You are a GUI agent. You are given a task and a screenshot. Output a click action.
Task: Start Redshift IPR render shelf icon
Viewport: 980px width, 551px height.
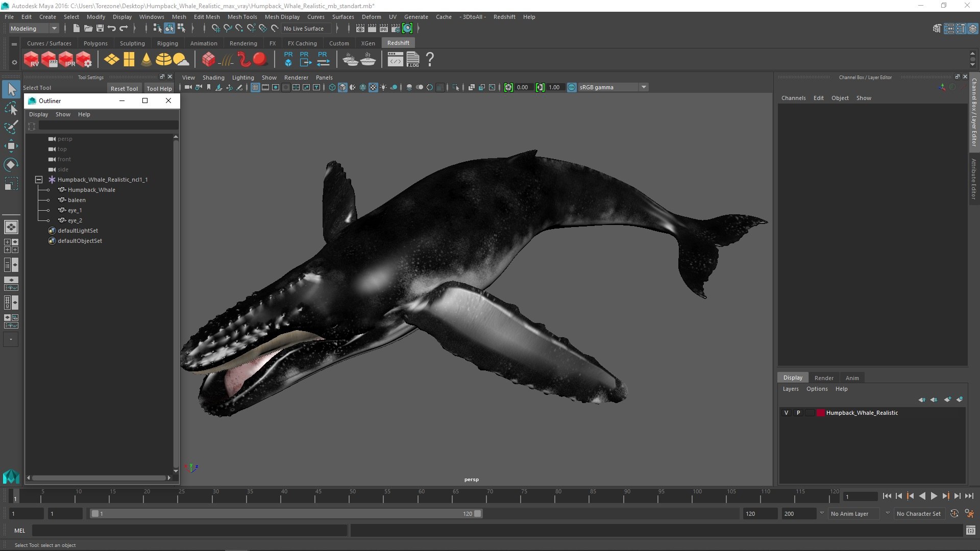[66, 59]
